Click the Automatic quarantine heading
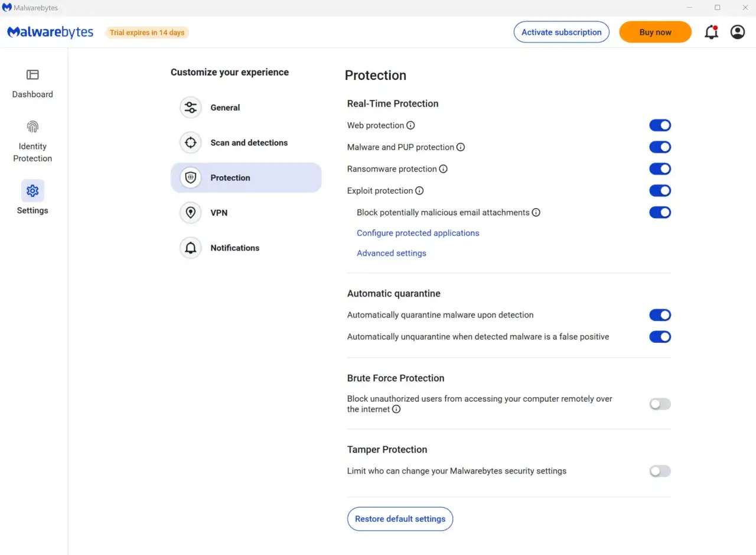 [x=394, y=293]
